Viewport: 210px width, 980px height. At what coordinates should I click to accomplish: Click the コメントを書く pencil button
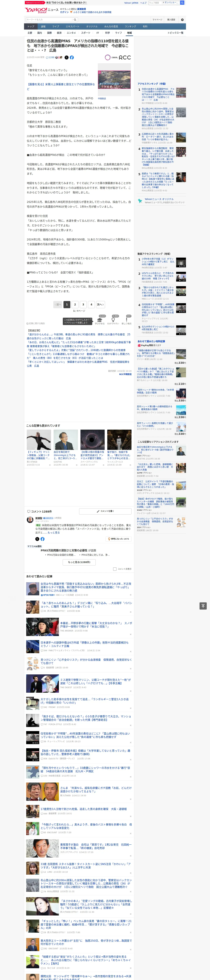105,511
